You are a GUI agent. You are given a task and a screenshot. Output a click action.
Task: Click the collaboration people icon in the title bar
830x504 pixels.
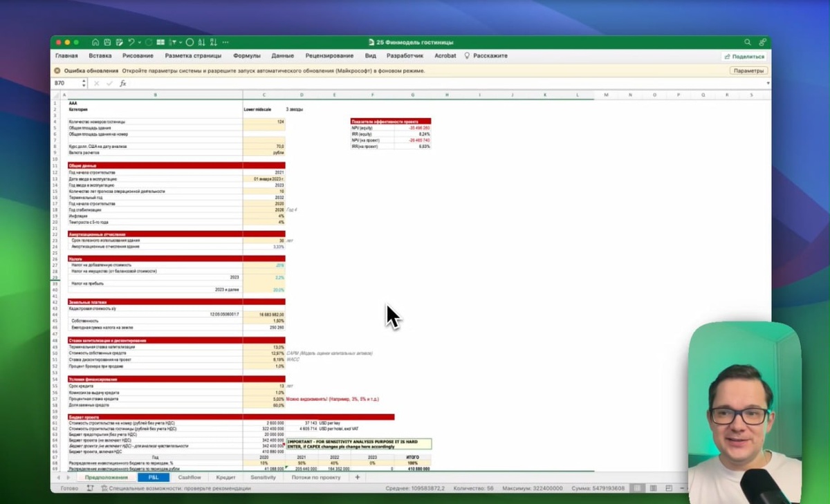(762, 42)
